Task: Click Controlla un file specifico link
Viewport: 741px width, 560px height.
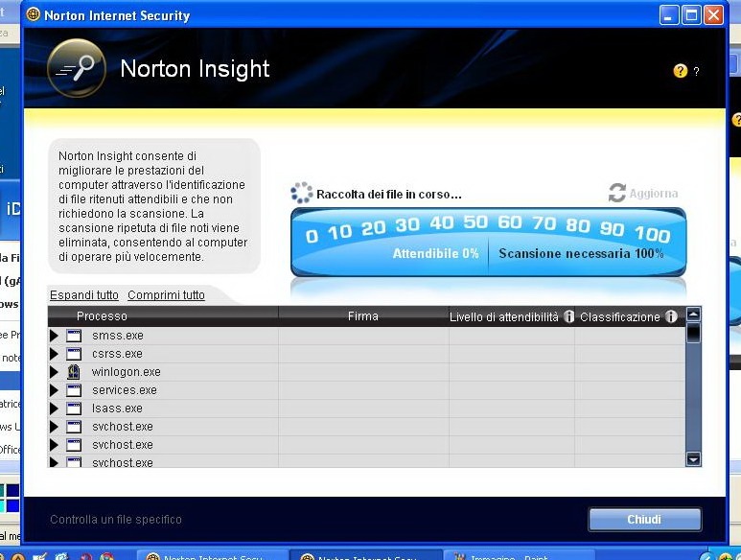Action: coord(115,520)
